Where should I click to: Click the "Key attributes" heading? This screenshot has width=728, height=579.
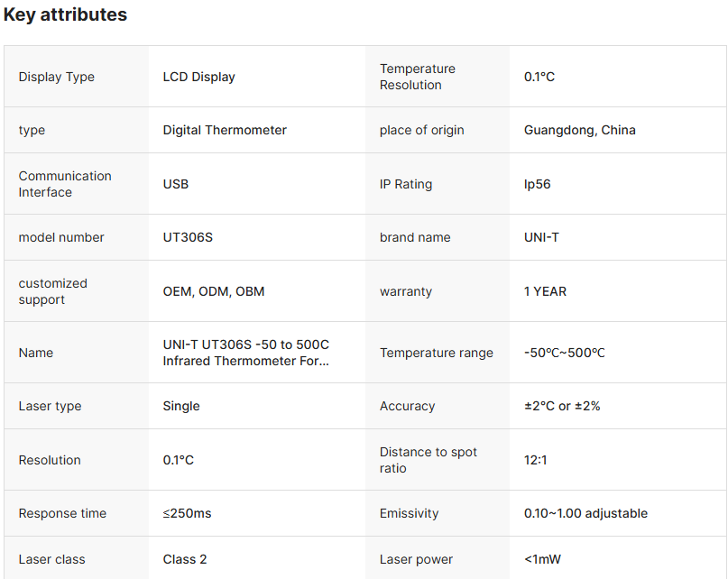coord(65,15)
